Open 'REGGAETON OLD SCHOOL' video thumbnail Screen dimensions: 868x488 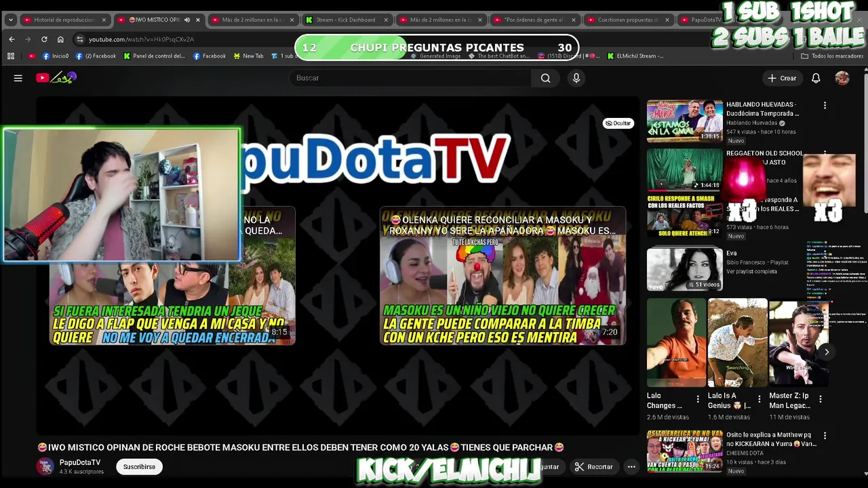[684, 169]
